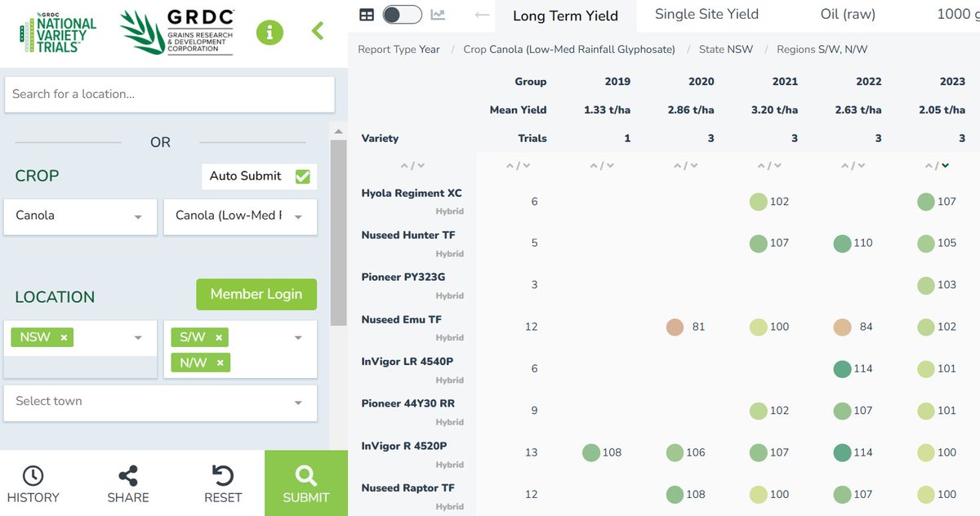Click InVigor LR 4540P 2022 dark green dot
This screenshot has width=980, height=516.
coord(842,369)
